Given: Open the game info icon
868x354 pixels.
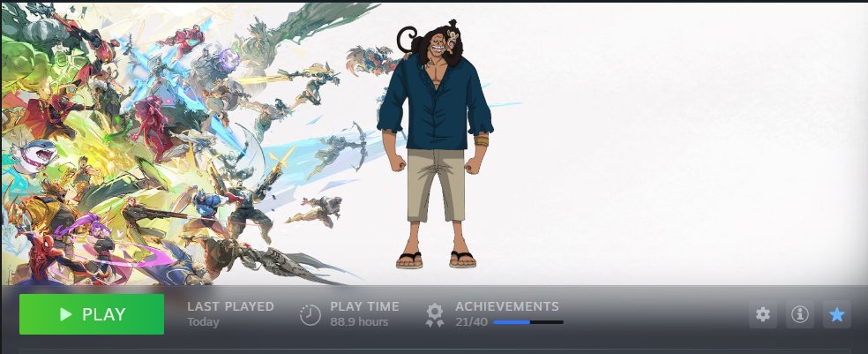Looking at the screenshot, I should [800, 314].
